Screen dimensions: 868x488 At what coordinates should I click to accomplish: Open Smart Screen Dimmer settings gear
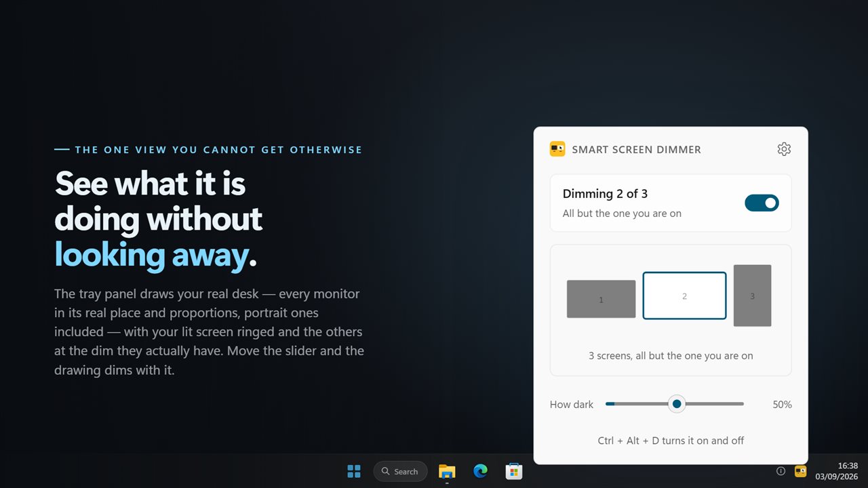click(784, 149)
